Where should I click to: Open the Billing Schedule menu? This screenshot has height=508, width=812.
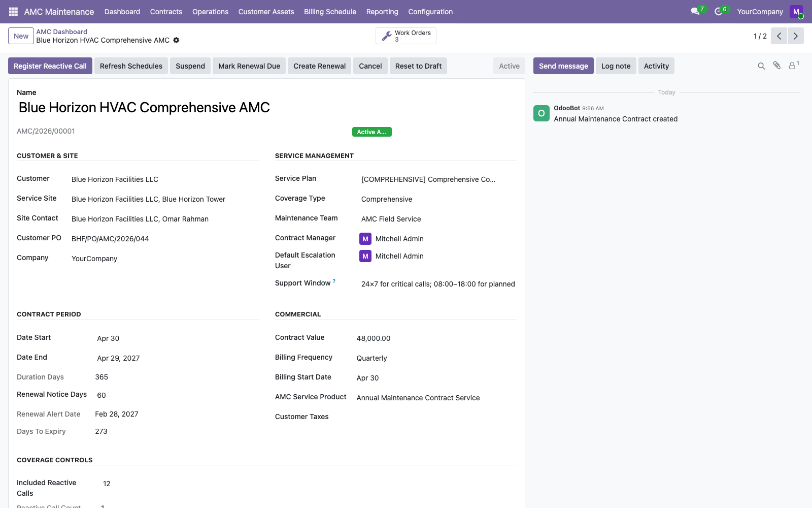(x=330, y=12)
